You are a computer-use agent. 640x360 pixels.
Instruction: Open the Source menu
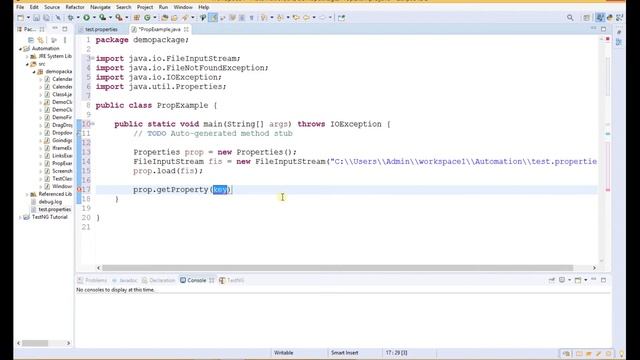(52, 7)
